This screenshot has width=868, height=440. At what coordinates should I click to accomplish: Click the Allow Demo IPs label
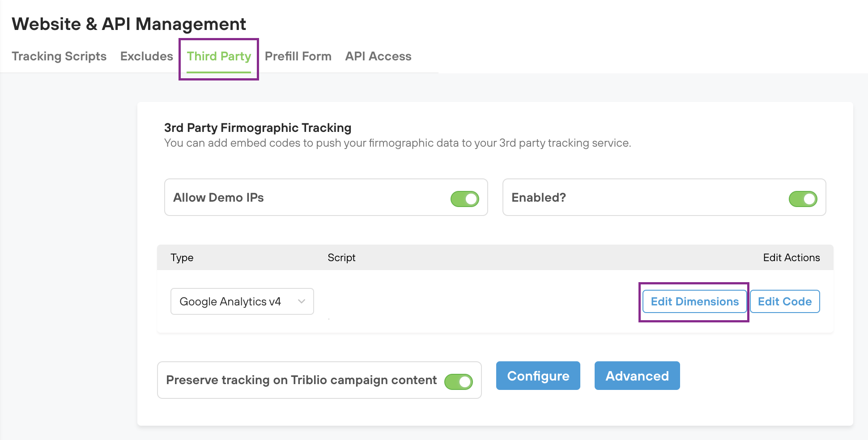pyautogui.click(x=218, y=197)
